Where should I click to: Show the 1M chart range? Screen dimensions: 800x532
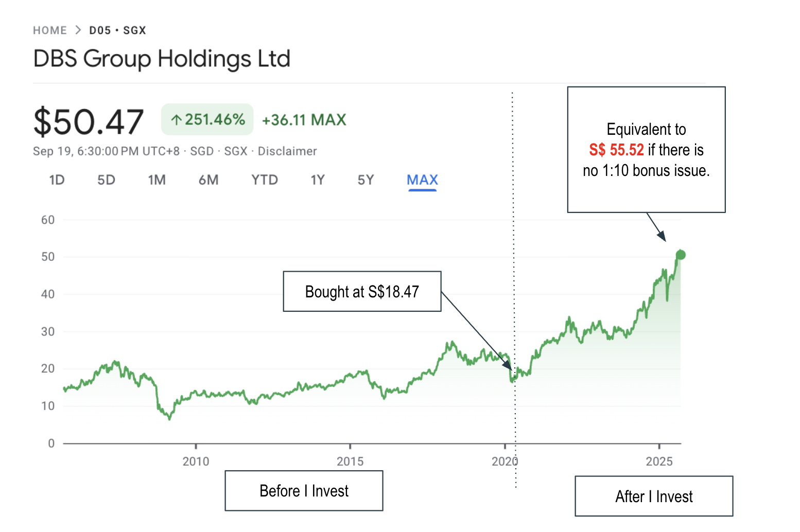pyautogui.click(x=156, y=180)
